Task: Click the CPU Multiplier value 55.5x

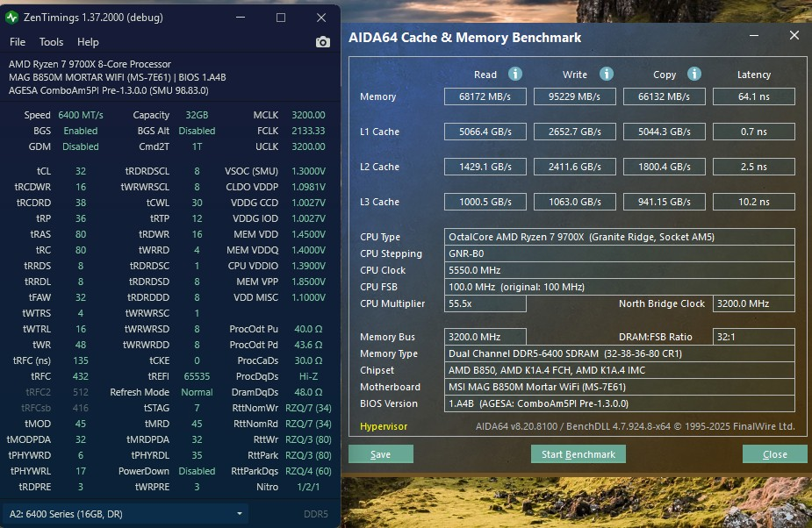Action: point(485,303)
